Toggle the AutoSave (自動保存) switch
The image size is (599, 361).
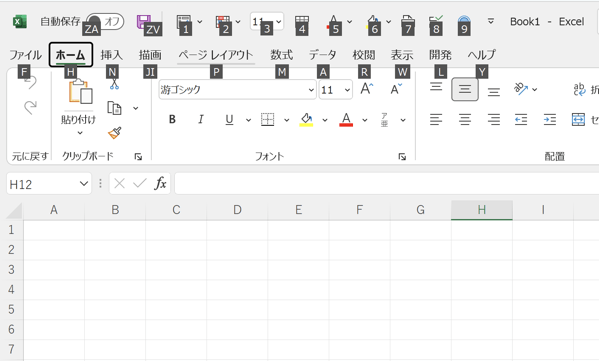tap(105, 21)
